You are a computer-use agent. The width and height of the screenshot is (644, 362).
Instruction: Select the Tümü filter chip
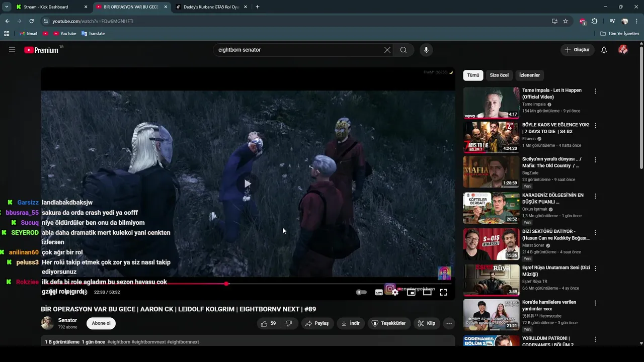pyautogui.click(x=473, y=75)
